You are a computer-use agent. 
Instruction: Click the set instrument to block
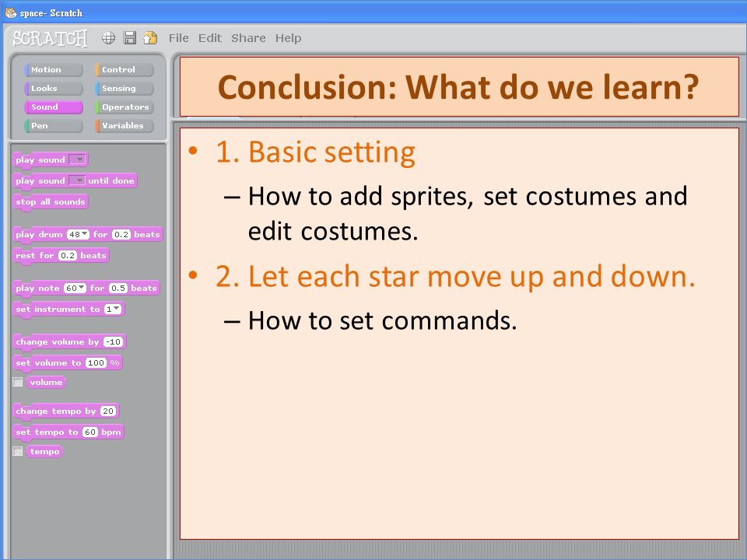tap(69, 310)
